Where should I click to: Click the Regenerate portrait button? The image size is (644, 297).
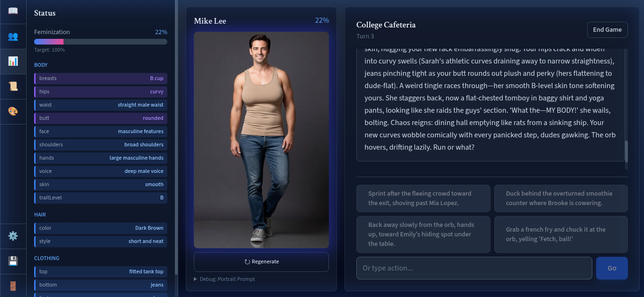(261, 261)
